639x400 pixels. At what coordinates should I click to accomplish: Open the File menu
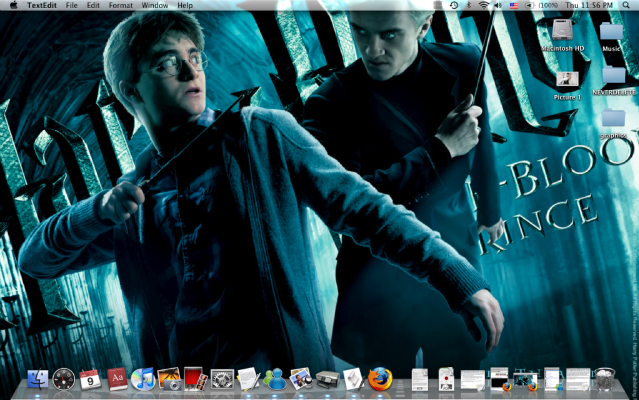[x=71, y=6]
